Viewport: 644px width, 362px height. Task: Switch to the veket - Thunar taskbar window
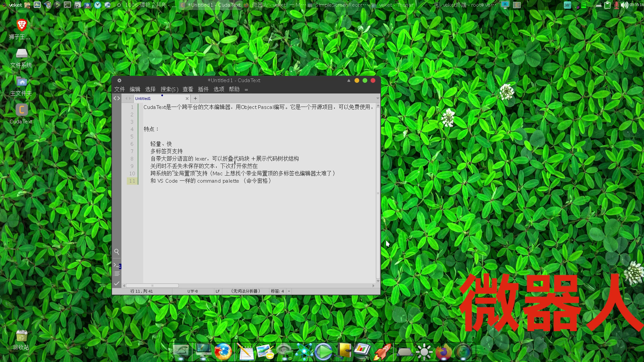pyautogui.click(x=392, y=5)
